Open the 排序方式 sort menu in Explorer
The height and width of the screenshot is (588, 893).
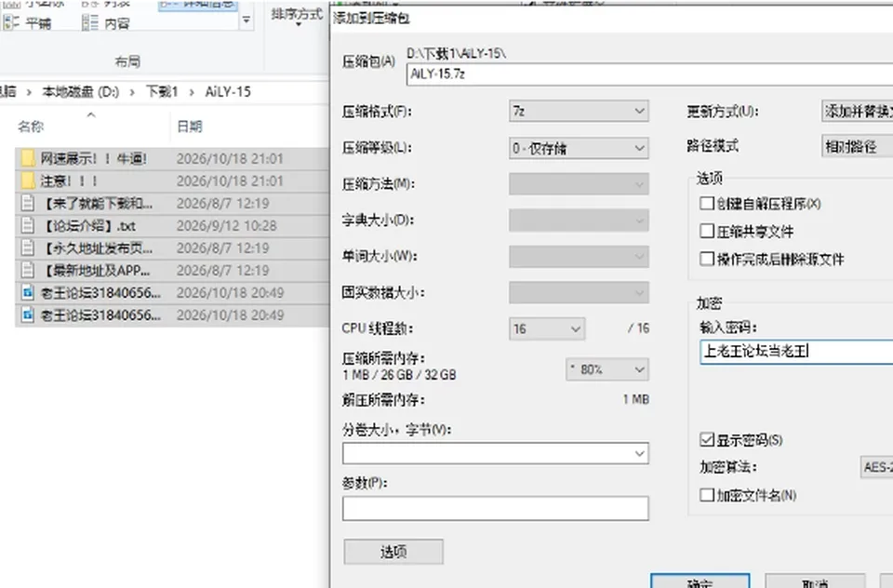(297, 16)
